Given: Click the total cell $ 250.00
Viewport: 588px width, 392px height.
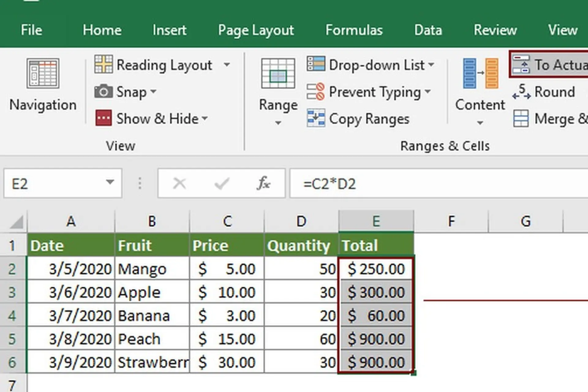Looking at the screenshot, I should [x=376, y=269].
